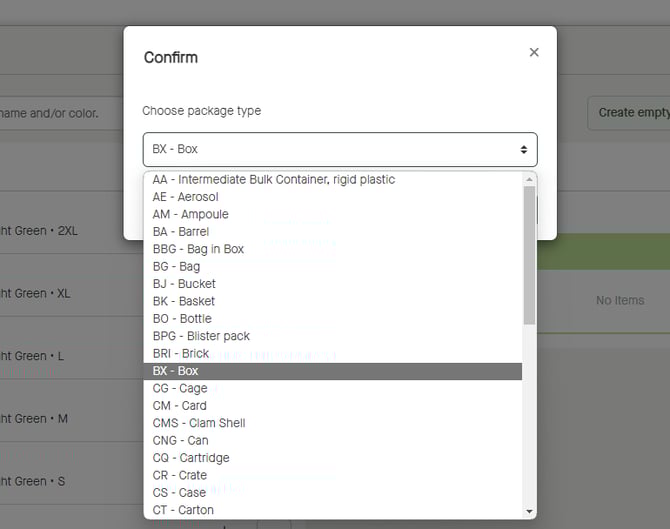Select AM - Ampoule package type
The image size is (670, 529).
(190, 214)
